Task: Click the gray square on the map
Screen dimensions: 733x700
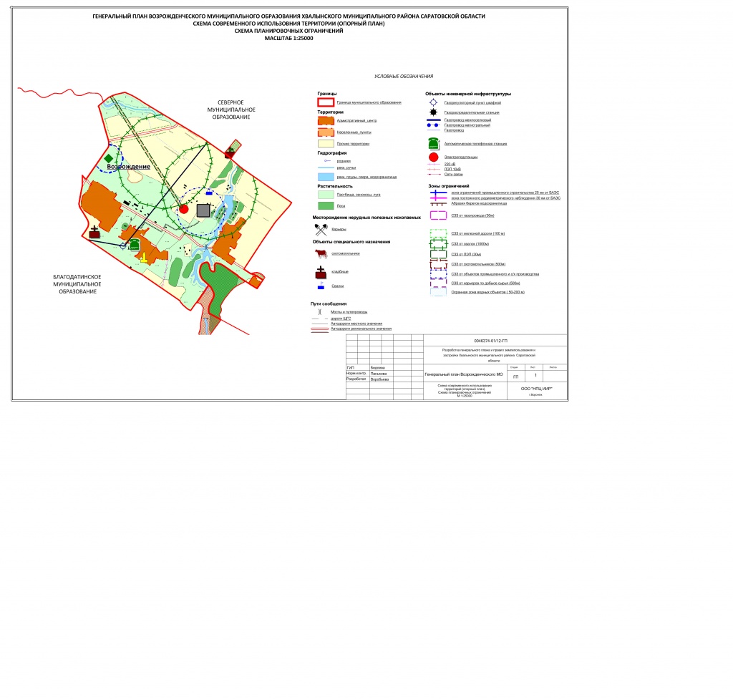Action: 203,210
